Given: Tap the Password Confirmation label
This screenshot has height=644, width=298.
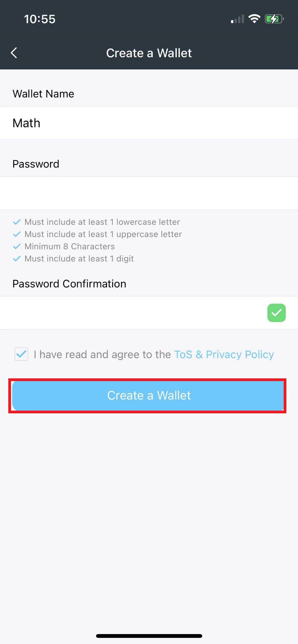Looking at the screenshot, I should pyautogui.click(x=69, y=284).
